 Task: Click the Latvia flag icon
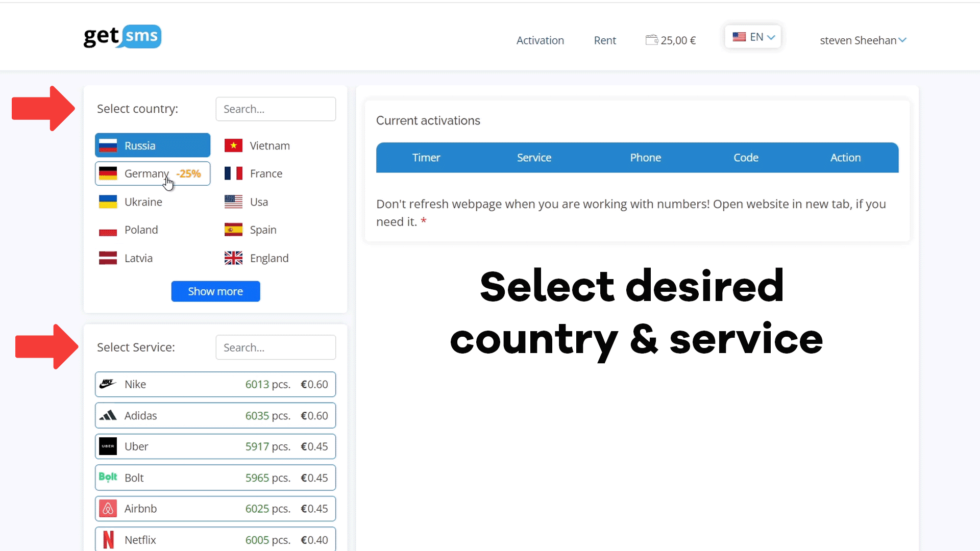(x=108, y=258)
